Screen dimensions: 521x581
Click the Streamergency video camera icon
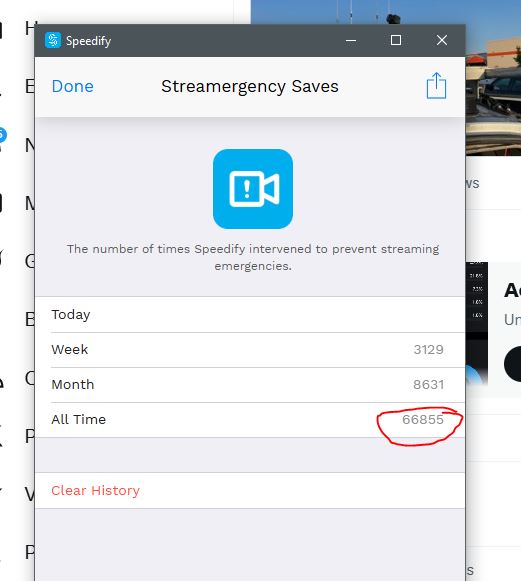[x=253, y=189]
